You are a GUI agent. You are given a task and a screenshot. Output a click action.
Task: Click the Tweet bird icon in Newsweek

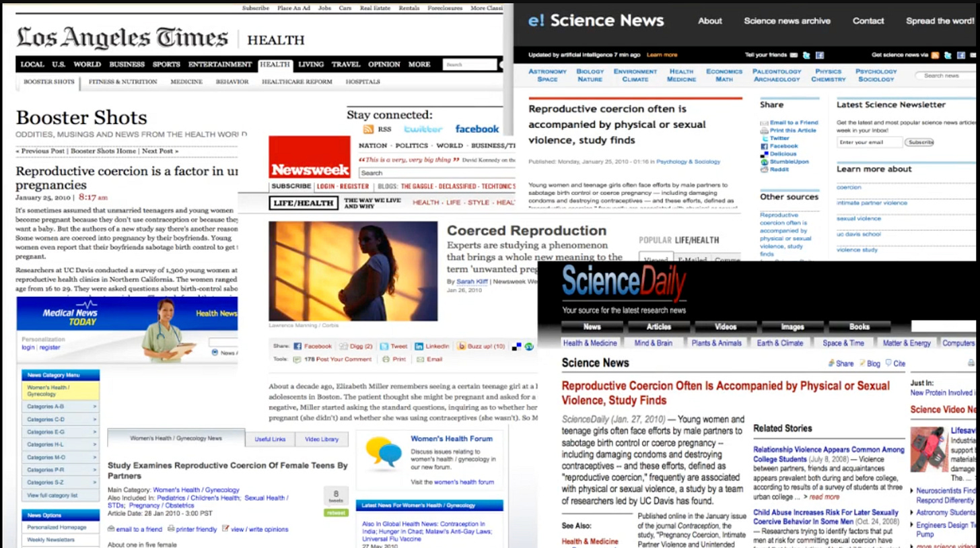[384, 346]
